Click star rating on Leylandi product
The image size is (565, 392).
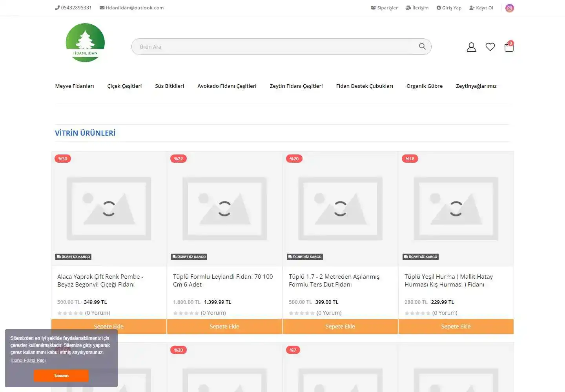coord(186,313)
